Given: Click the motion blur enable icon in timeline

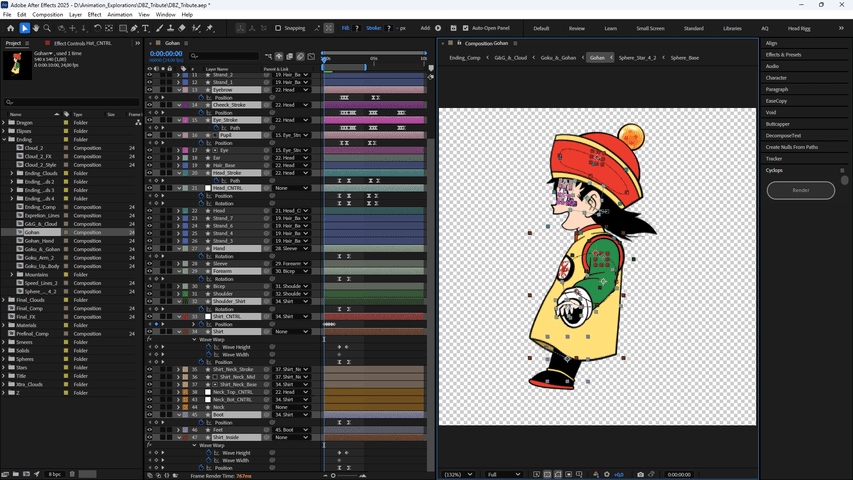Looking at the screenshot, I should click(x=300, y=57).
